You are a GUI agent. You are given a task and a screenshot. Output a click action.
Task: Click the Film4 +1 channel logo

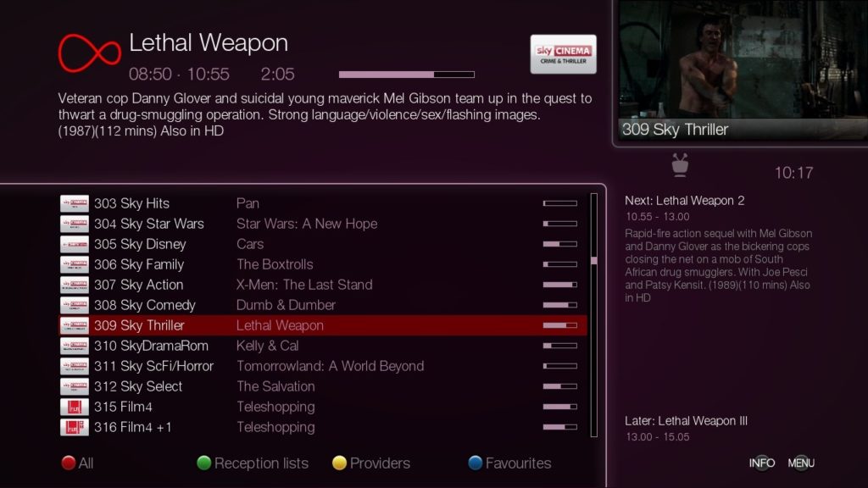click(x=75, y=427)
